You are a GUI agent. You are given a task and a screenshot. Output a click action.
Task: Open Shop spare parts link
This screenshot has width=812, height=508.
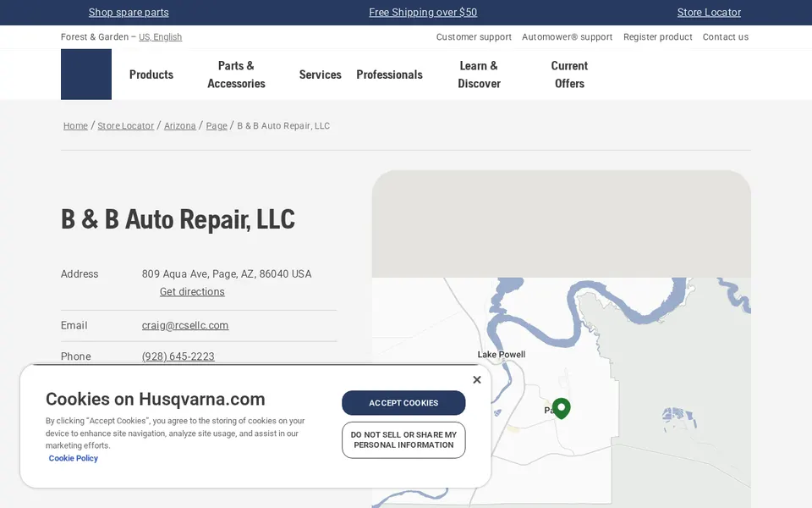point(129,13)
